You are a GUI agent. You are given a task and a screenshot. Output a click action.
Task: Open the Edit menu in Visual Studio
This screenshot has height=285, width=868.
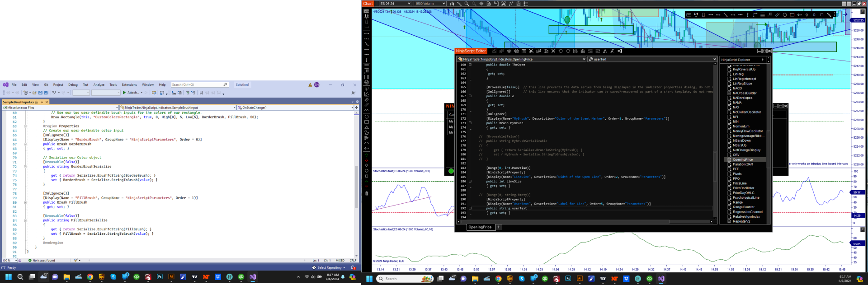coord(24,84)
